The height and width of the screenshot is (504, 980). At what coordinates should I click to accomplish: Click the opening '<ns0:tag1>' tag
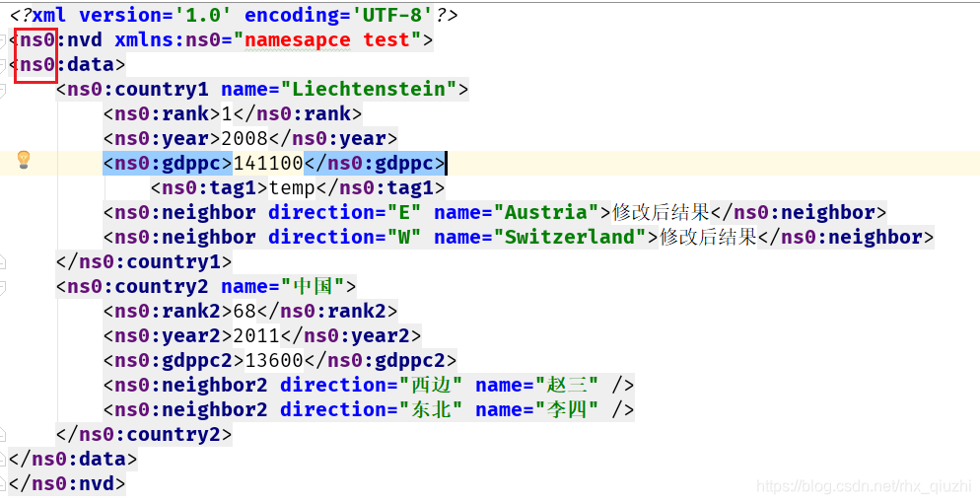click(209, 188)
